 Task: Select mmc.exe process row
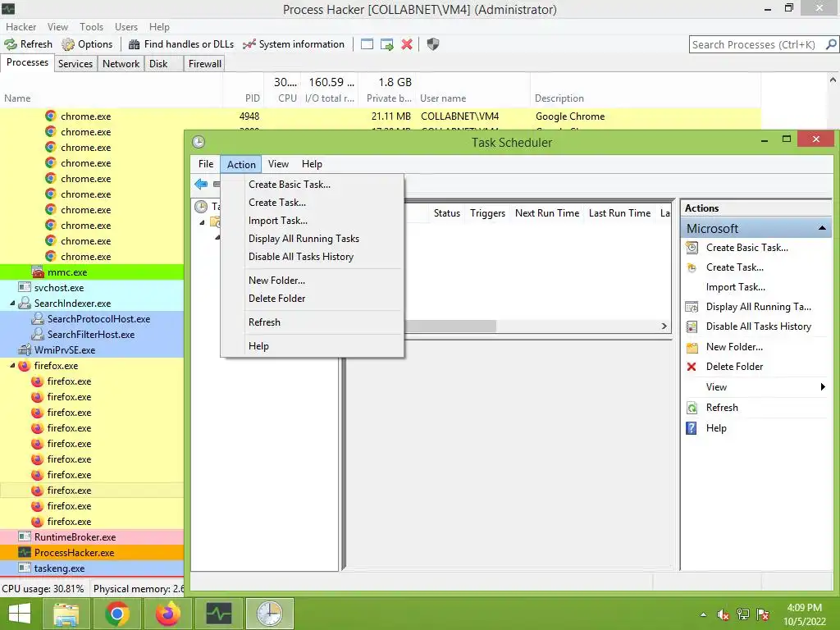click(92, 272)
